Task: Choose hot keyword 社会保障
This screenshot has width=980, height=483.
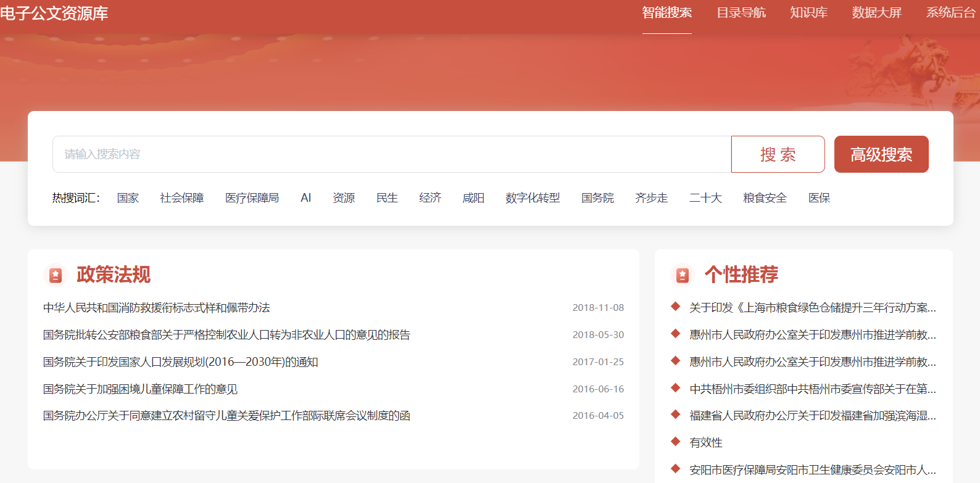Action: point(181,198)
